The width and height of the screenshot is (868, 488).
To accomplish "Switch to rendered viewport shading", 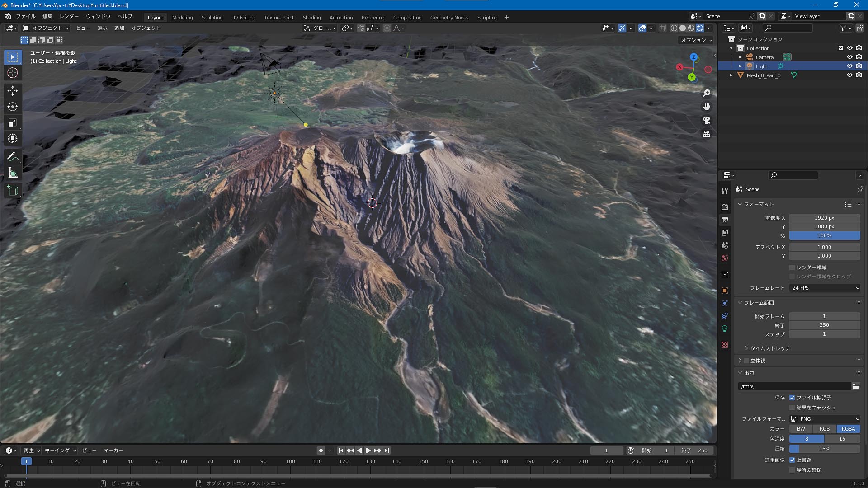I will (x=700, y=28).
